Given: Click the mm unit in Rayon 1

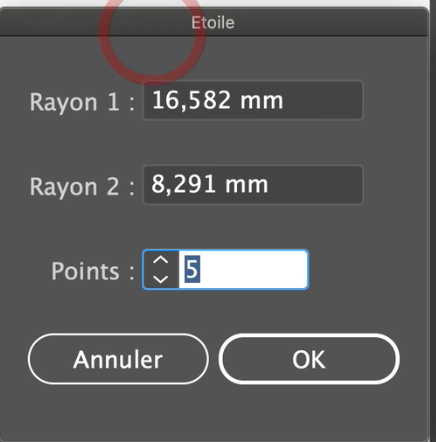Looking at the screenshot, I should [x=262, y=101].
